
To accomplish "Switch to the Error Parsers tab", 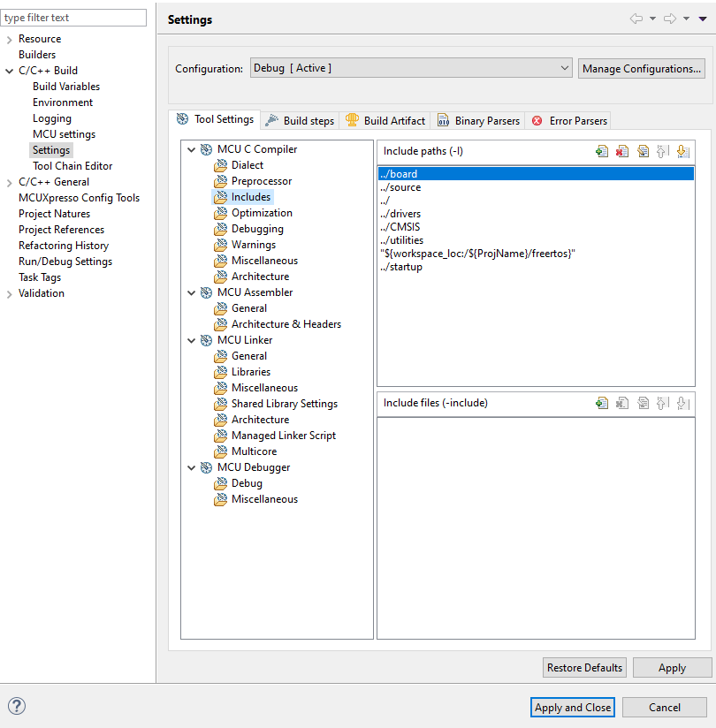I will (x=567, y=121).
